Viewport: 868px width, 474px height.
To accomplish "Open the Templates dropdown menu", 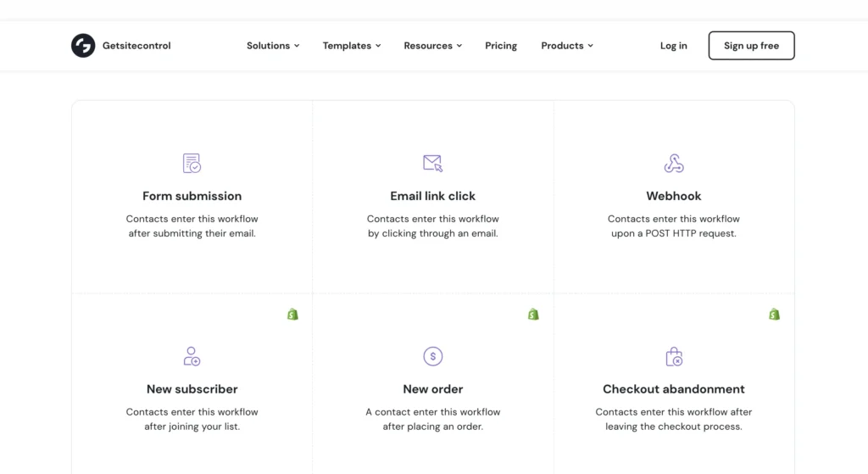I will (x=352, y=46).
